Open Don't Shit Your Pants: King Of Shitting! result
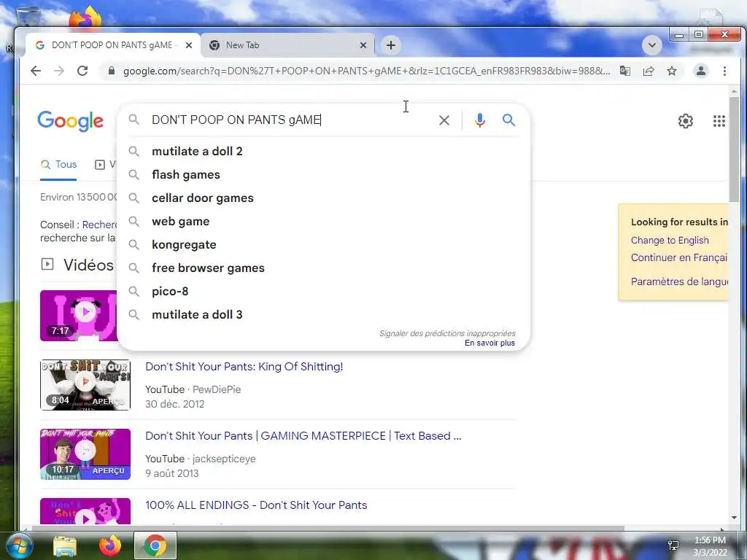747x560 pixels. pos(244,367)
